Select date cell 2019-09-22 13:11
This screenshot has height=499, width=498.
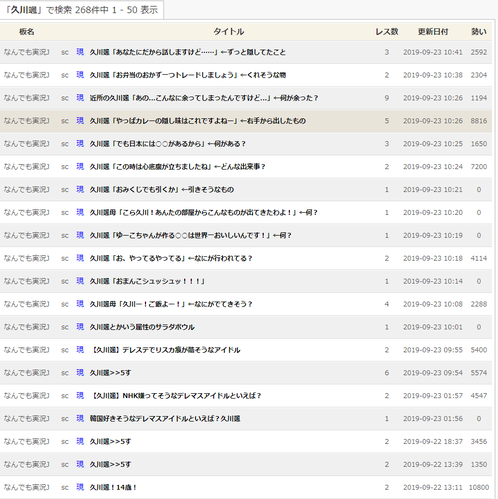point(433,488)
